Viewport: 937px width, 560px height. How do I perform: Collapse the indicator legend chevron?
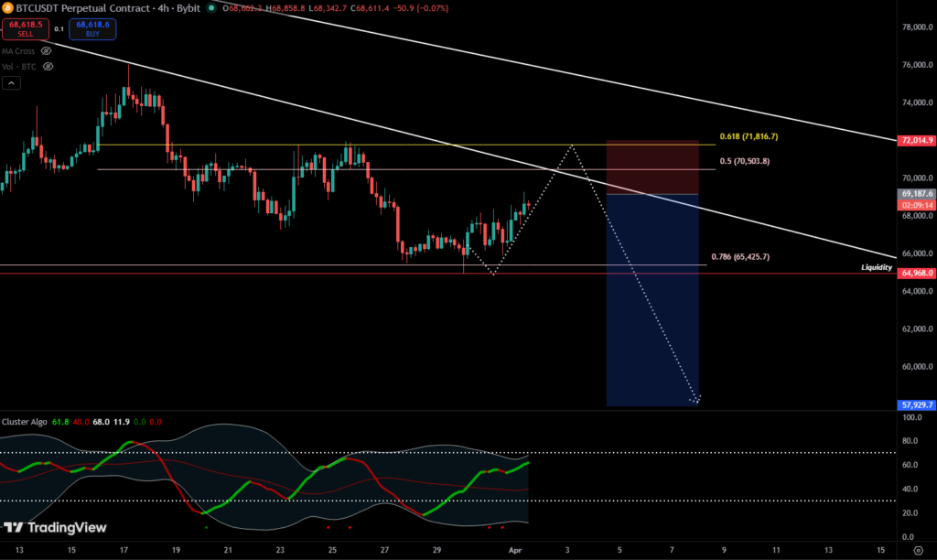pyautogui.click(x=10, y=83)
